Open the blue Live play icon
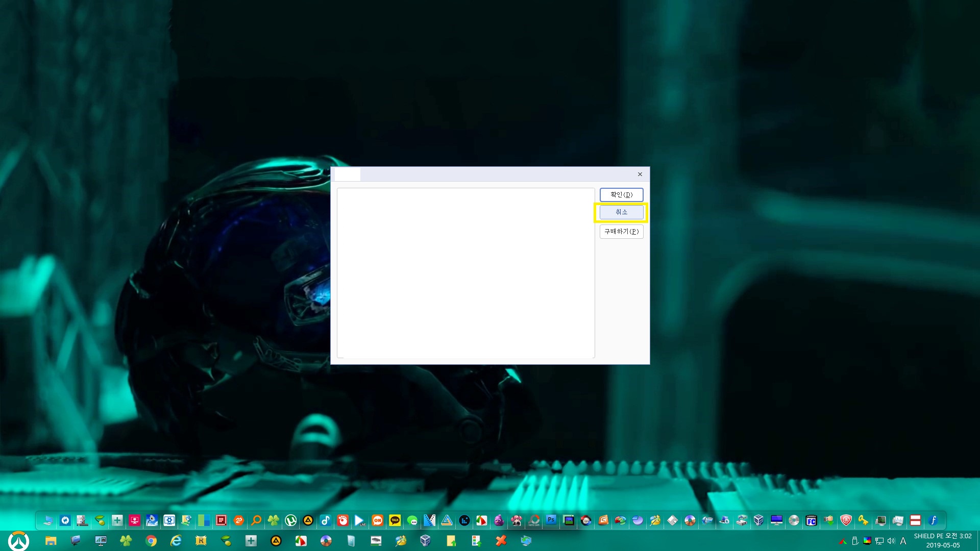 click(x=360, y=520)
